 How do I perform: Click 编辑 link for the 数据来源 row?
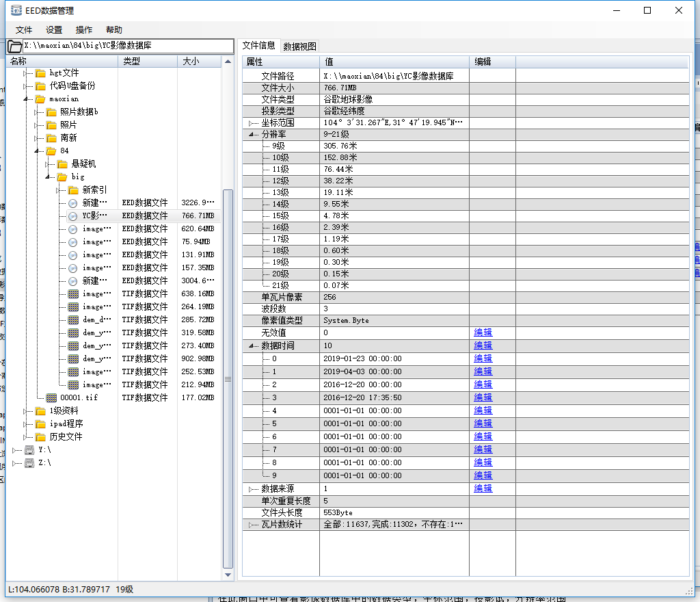point(483,488)
